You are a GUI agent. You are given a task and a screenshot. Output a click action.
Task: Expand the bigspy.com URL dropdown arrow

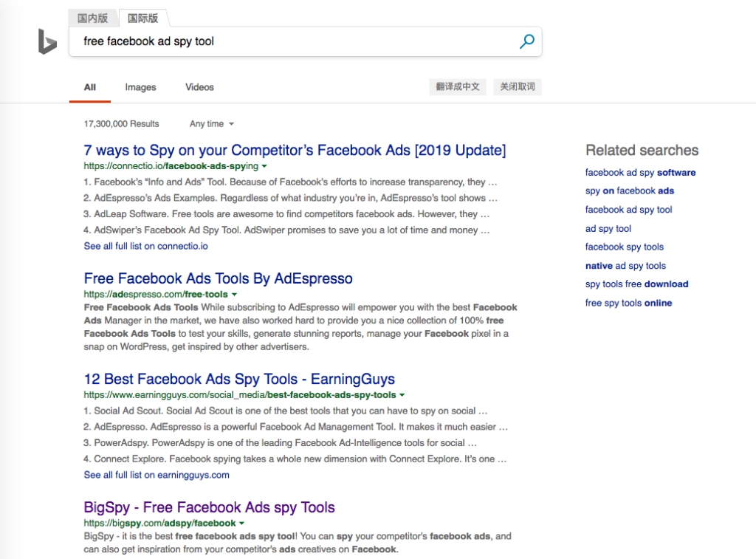pos(241,524)
